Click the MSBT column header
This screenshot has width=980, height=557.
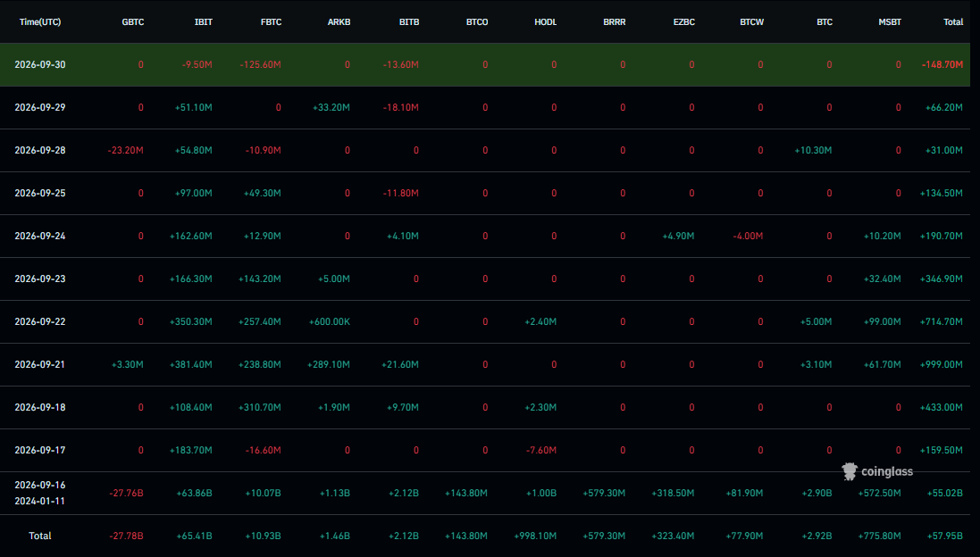[x=890, y=21]
